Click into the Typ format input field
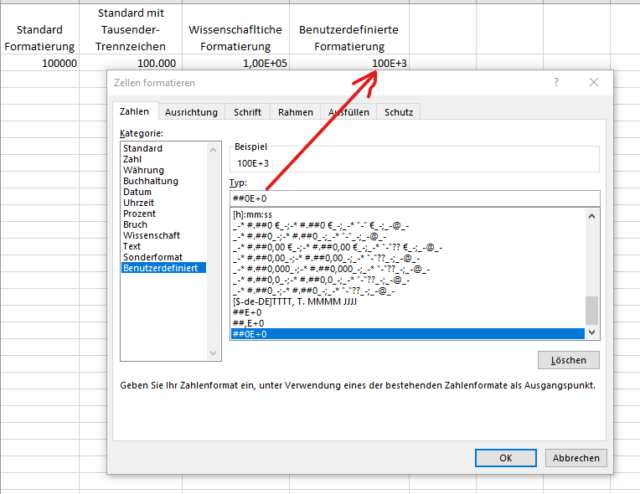Viewport: 640px width, 494px height. point(415,199)
